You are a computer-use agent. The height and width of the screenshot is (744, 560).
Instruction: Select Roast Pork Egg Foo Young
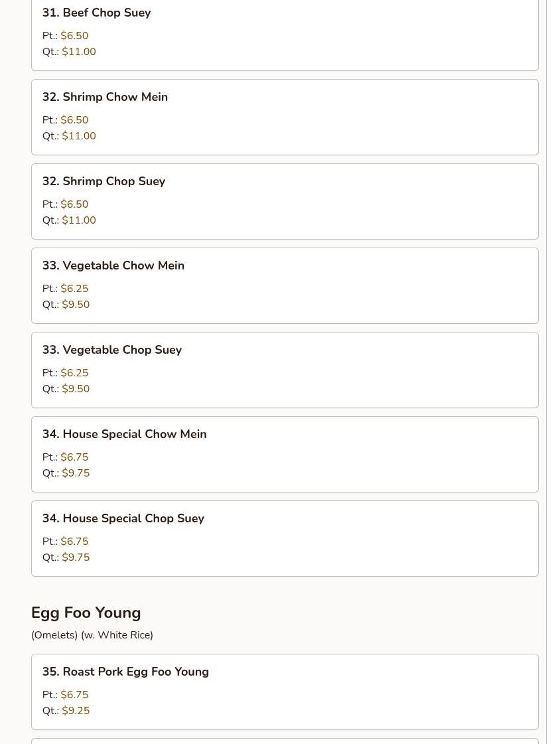135,672
